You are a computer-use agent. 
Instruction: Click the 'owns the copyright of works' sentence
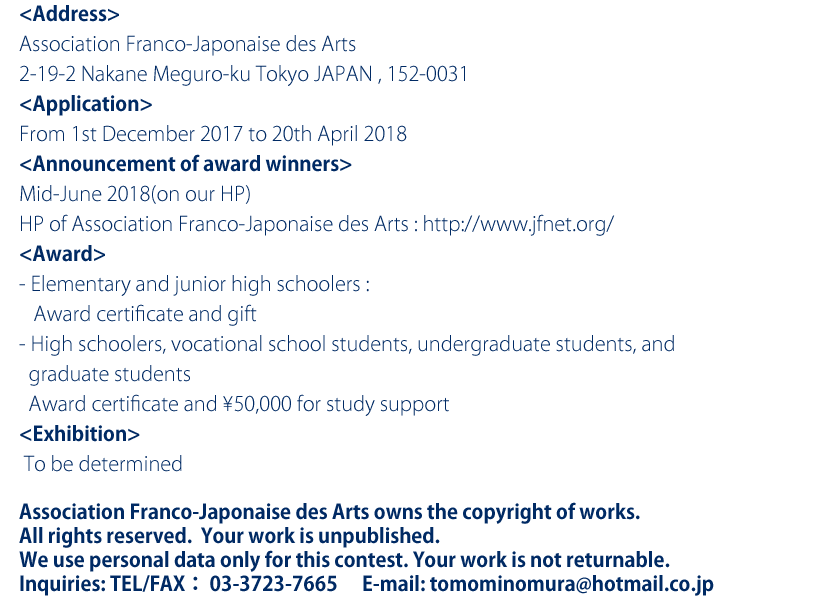click(x=330, y=512)
